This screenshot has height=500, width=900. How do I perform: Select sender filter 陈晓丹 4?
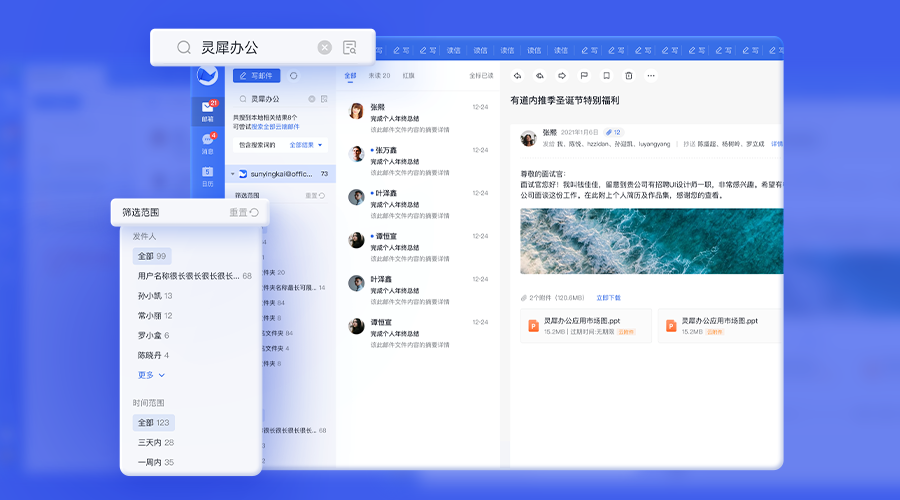153,355
